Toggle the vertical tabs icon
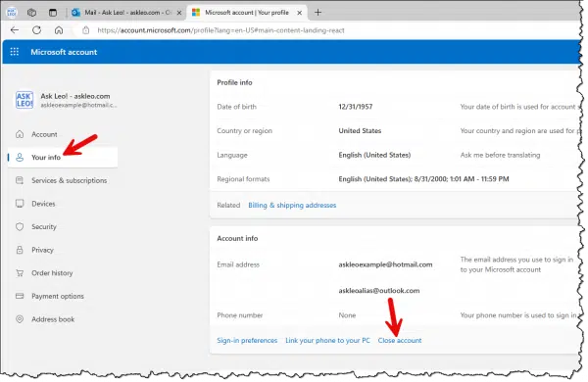The image size is (588, 382). [53, 13]
